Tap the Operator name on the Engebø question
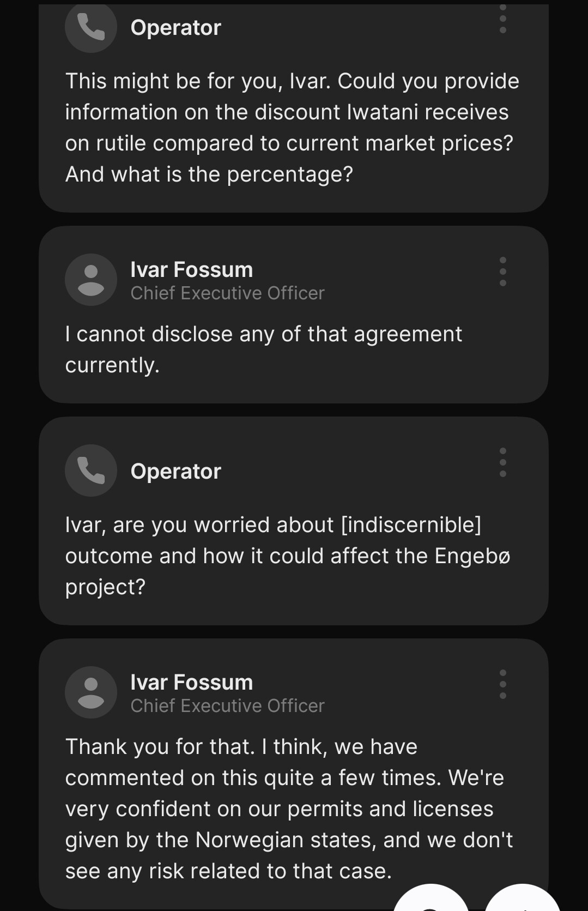This screenshot has width=588, height=911. 176,471
